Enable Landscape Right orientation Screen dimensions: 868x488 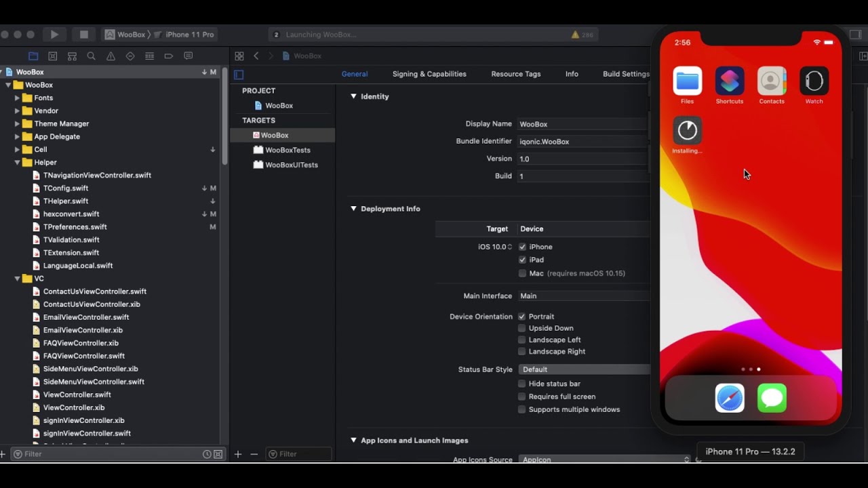[521, 351]
